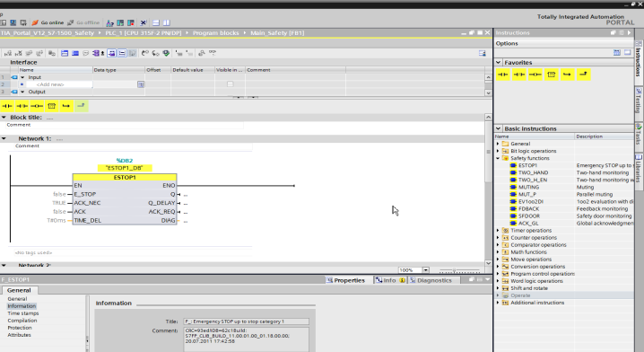The width and height of the screenshot is (644, 352).
Task: Split the editor space horizontally
Action: point(156,22)
